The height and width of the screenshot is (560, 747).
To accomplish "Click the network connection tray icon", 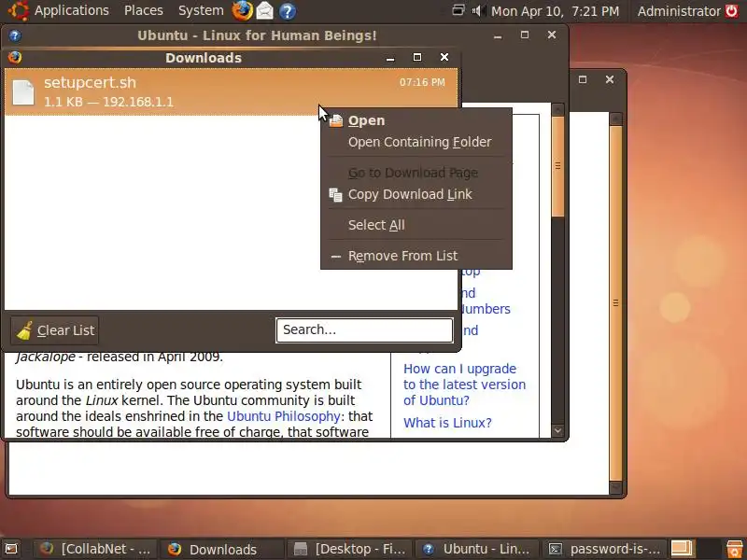I will point(458,10).
